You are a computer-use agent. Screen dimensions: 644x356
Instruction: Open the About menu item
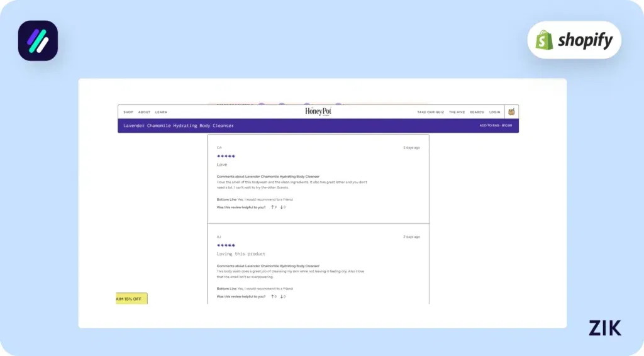144,112
